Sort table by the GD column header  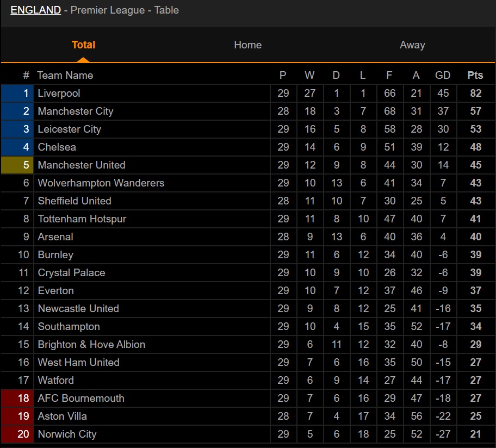(443, 75)
